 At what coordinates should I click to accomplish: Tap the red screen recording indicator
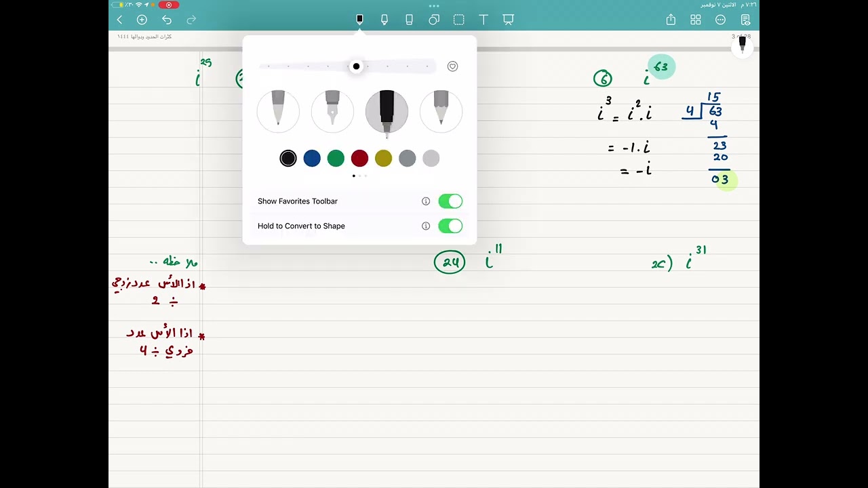[169, 5]
